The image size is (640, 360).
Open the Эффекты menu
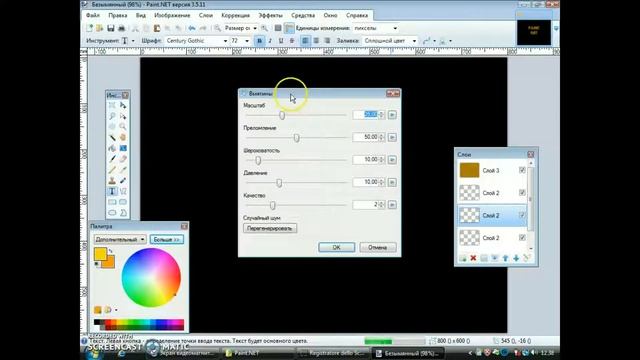click(270, 16)
